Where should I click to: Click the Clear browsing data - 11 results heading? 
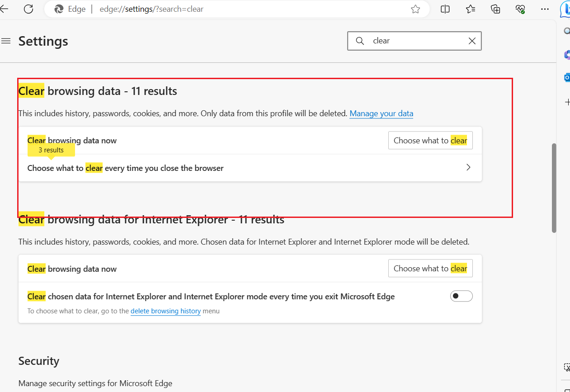98,91
